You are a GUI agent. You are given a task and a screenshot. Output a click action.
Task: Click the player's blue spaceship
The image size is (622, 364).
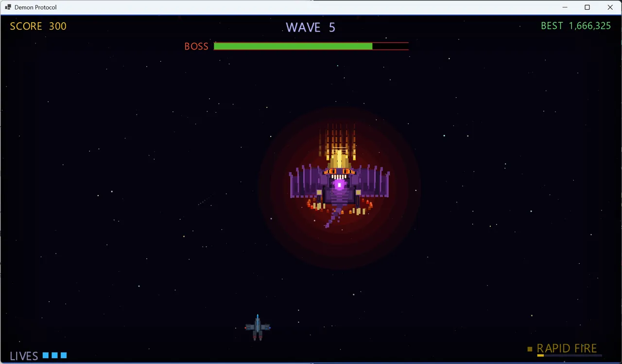point(258,328)
